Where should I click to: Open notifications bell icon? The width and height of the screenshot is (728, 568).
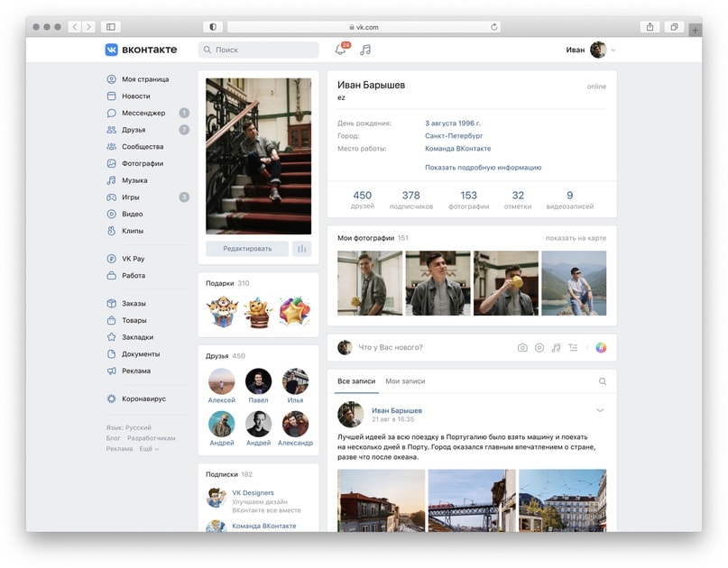pos(341,50)
